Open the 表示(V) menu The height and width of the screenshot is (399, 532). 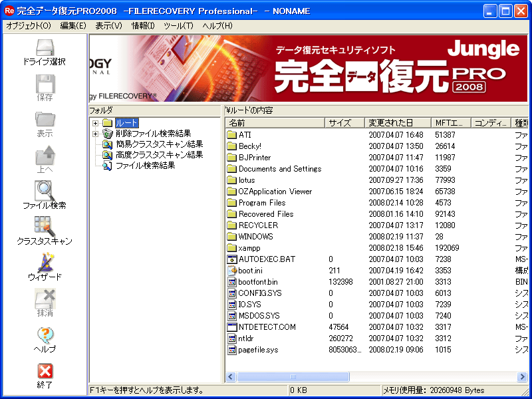(x=108, y=26)
